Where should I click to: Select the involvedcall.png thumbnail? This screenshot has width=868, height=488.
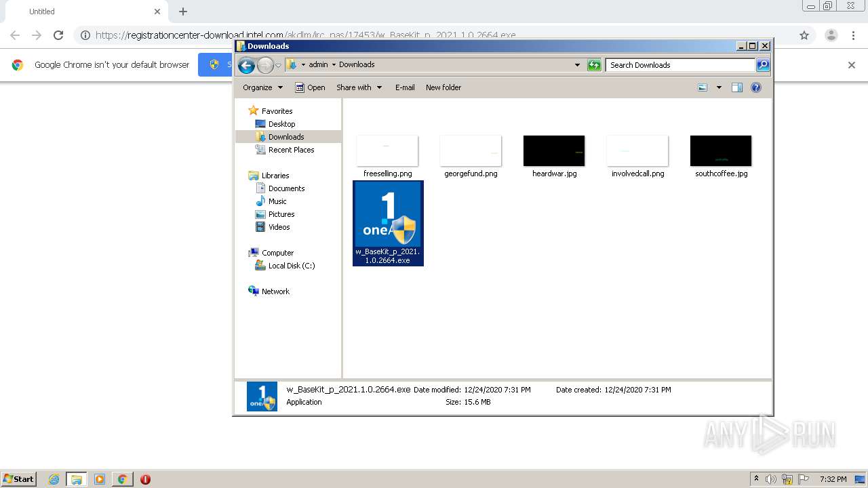(x=637, y=151)
